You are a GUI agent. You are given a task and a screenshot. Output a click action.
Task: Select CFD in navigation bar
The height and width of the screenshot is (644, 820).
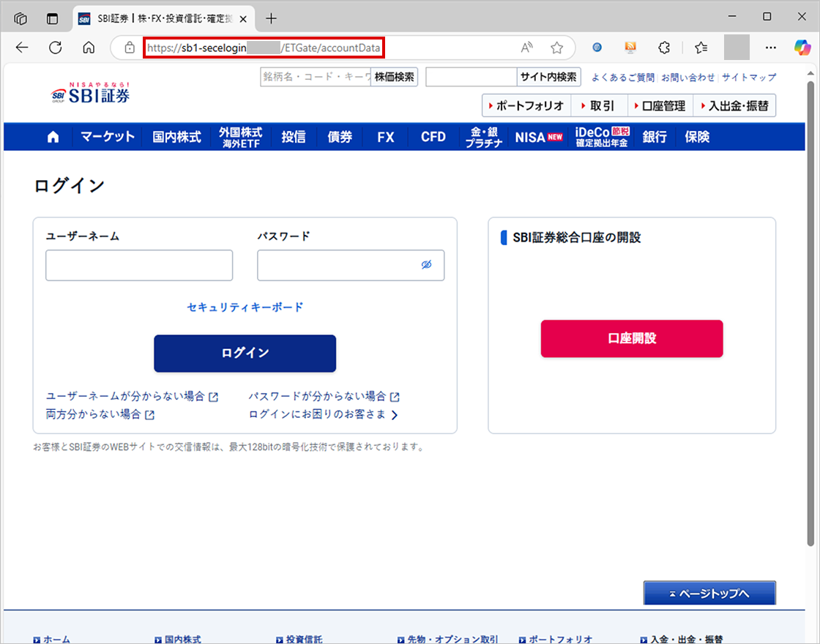coord(433,137)
